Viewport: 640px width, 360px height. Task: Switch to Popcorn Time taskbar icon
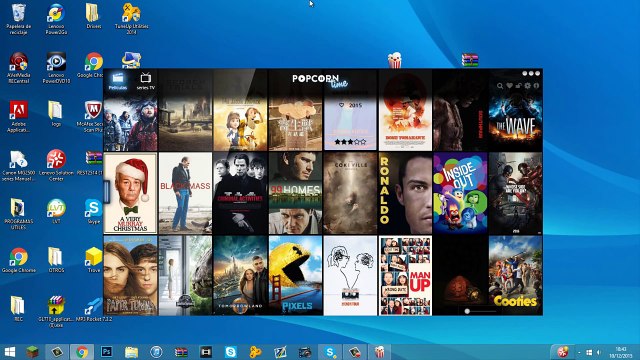[380, 352]
